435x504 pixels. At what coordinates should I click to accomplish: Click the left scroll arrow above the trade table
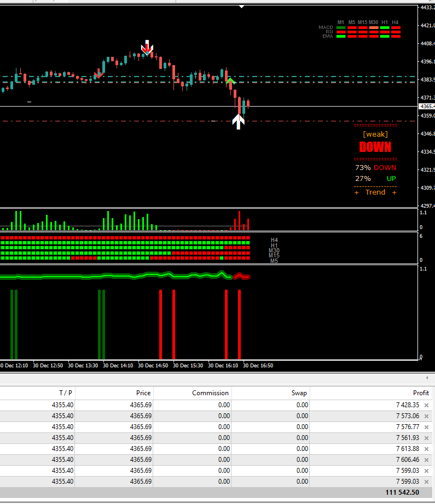427,378
